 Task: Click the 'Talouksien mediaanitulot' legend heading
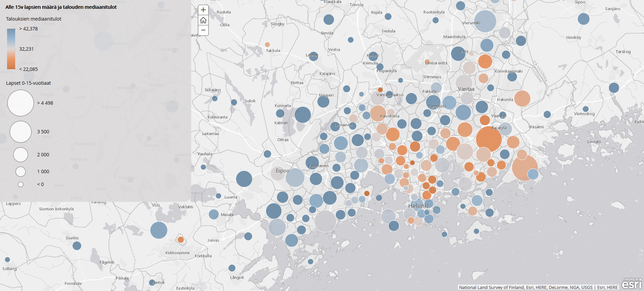pyautogui.click(x=34, y=19)
